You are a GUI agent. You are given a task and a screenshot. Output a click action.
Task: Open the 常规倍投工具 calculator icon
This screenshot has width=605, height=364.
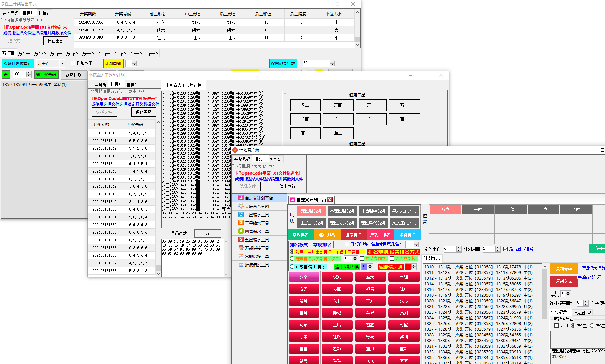(x=241, y=256)
